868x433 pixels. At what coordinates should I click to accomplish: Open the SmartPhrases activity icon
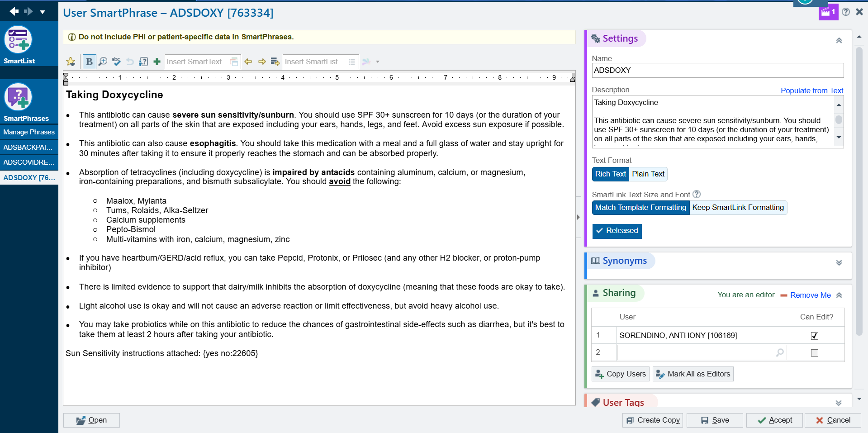point(19,97)
